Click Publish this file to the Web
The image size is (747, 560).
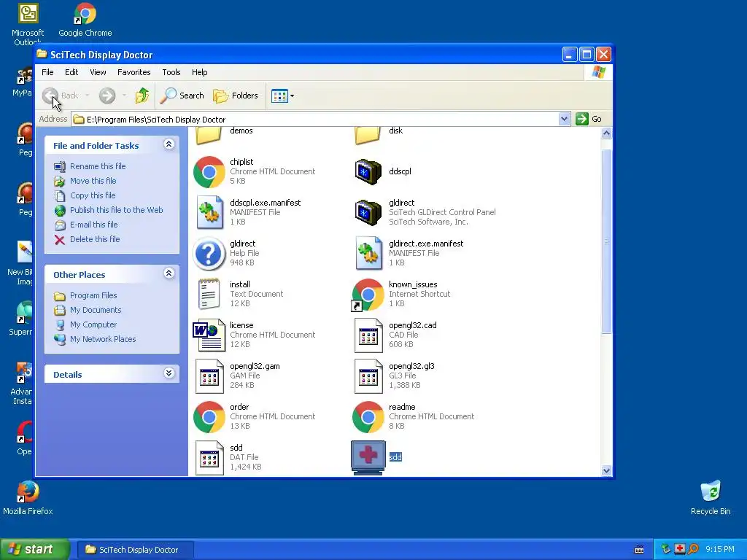pyautogui.click(x=116, y=210)
